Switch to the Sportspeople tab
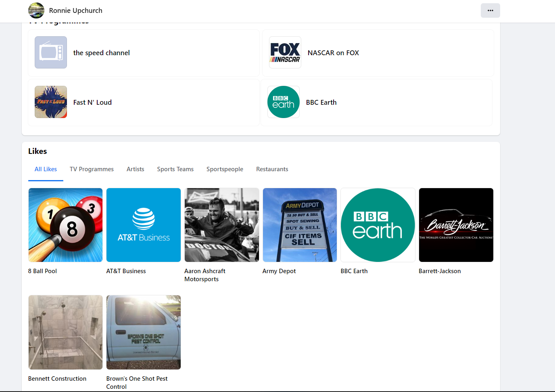 [225, 169]
